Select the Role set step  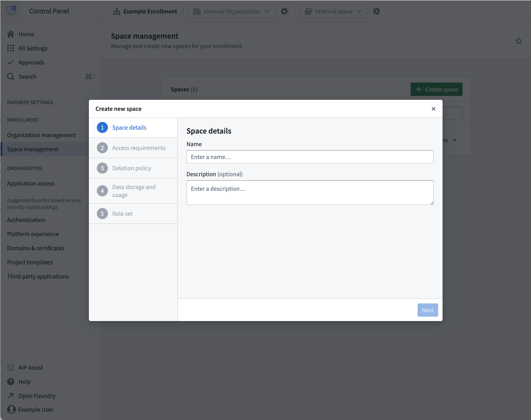point(122,214)
